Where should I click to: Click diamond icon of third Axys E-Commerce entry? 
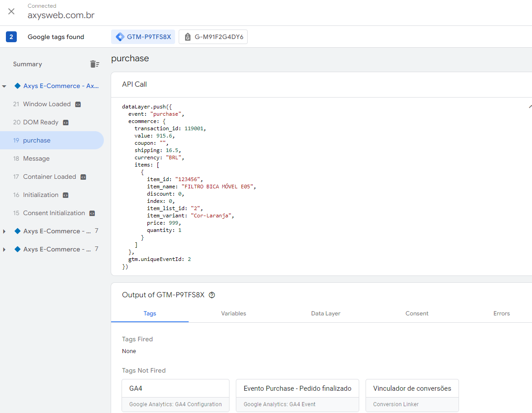17,249
